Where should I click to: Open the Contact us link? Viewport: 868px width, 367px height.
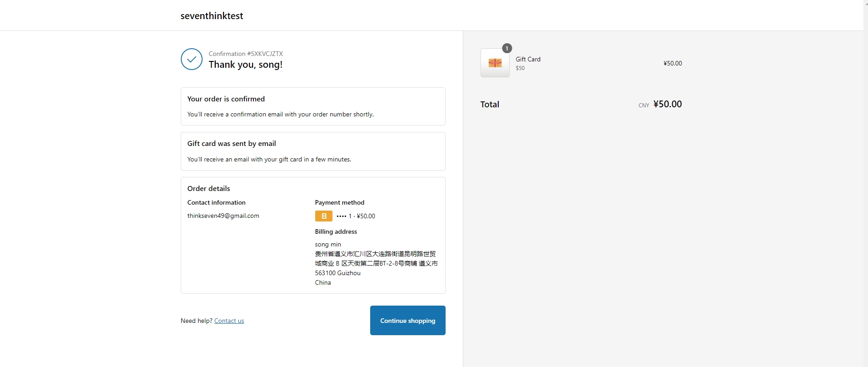click(x=229, y=321)
